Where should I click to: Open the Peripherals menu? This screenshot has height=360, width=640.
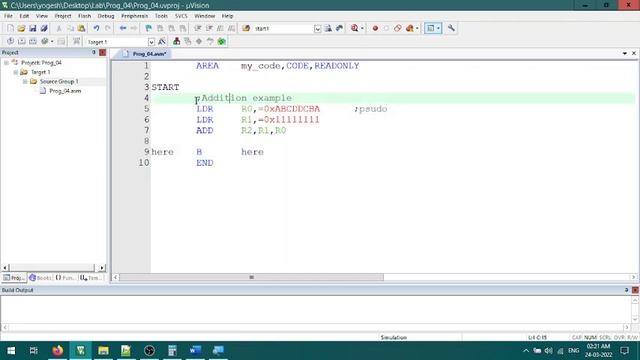[134, 16]
